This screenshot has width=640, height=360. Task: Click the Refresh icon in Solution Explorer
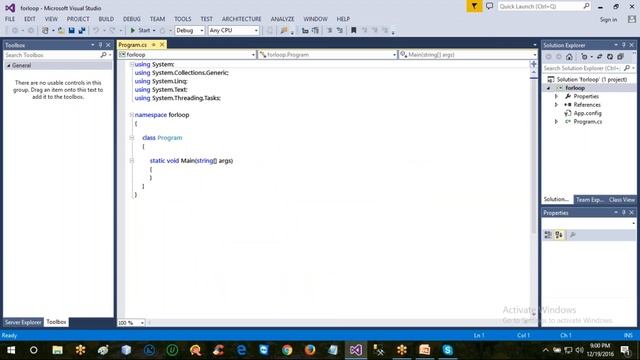tap(610, 57)
